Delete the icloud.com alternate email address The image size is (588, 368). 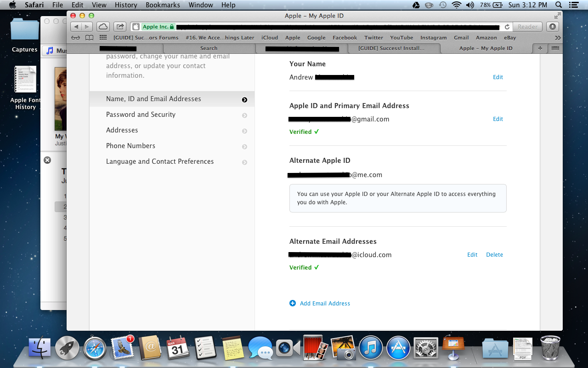click(x=494, y=254)
